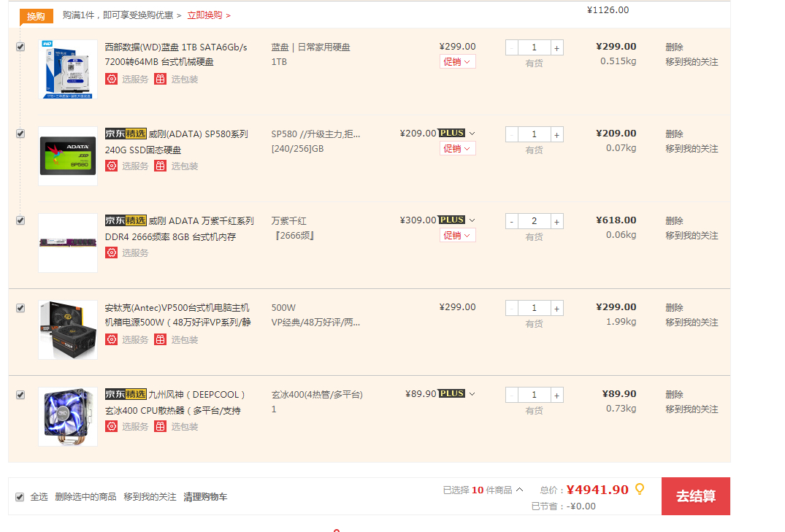Increase quantity of Antec power supply
This screenshot has height=532, width=785.
tap(556, 308)
